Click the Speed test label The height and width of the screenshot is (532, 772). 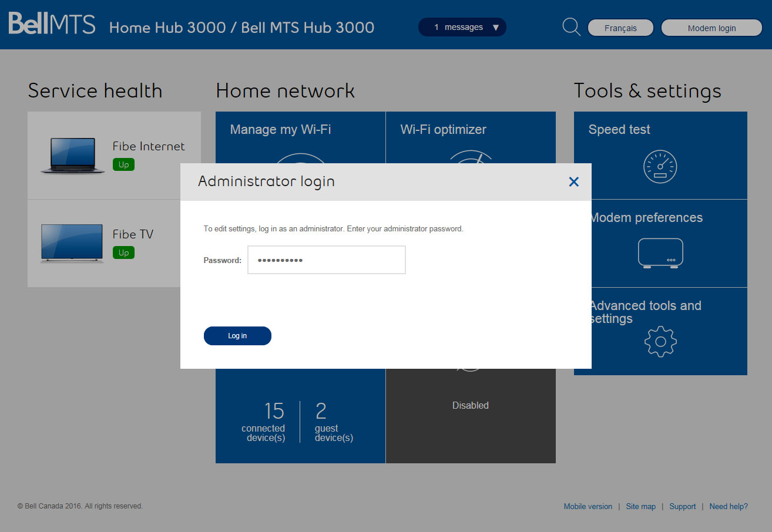619,130
